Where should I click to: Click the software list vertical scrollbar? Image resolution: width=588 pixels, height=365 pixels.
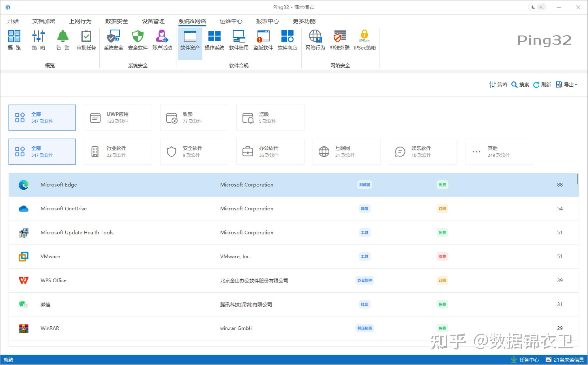click(578, 180)
